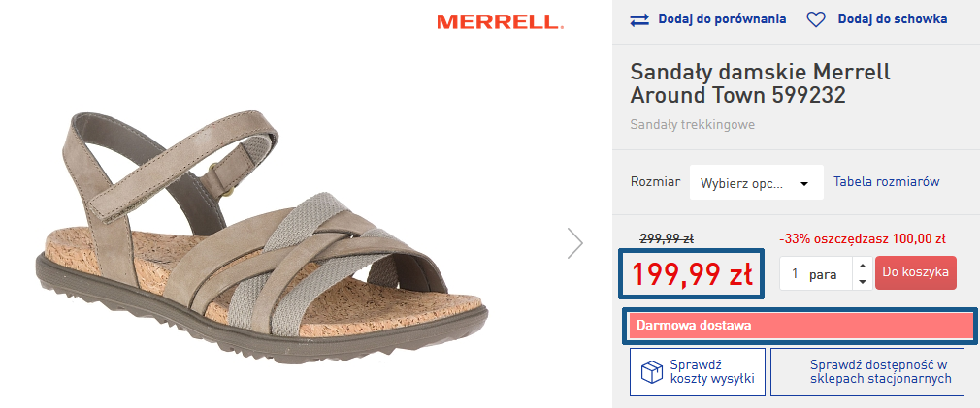980x408 pixels.
Task: Click the shipping box icon
Action: pyautogui.click(x=650, y=372)
